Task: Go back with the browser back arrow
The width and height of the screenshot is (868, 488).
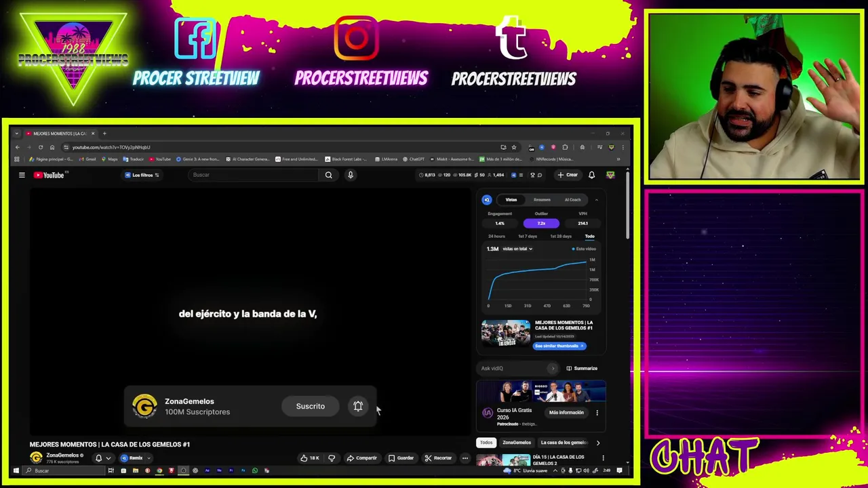Action: [x=18, y=147]
